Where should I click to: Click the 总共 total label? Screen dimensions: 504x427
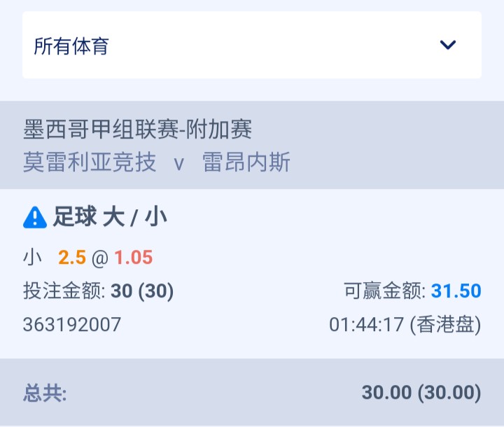[x=45, y=393]
